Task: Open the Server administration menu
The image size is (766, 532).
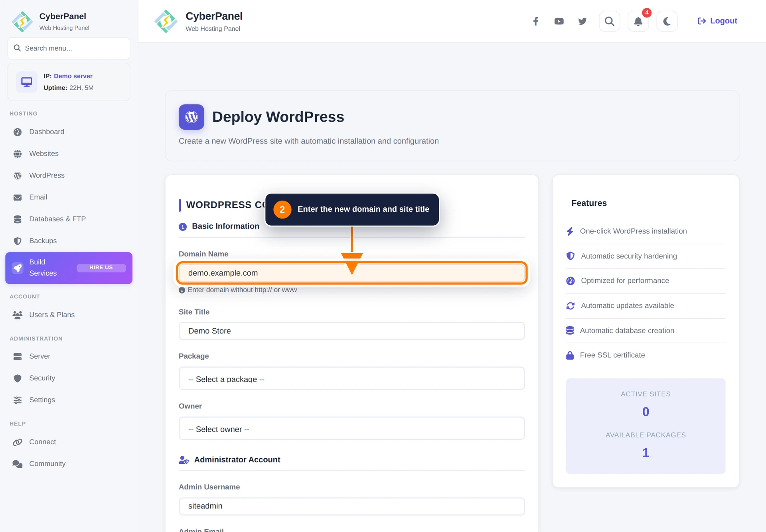Action: point(69,356)
